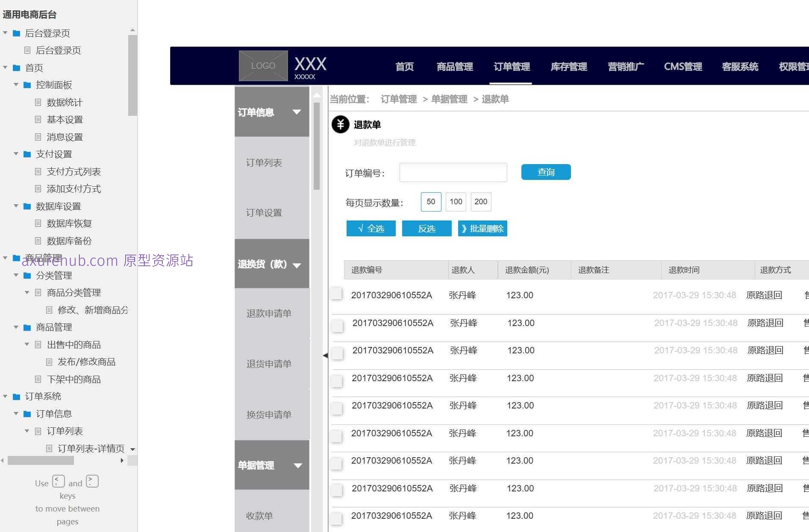Click the ¥ icon beside 退款单 title

340,124
